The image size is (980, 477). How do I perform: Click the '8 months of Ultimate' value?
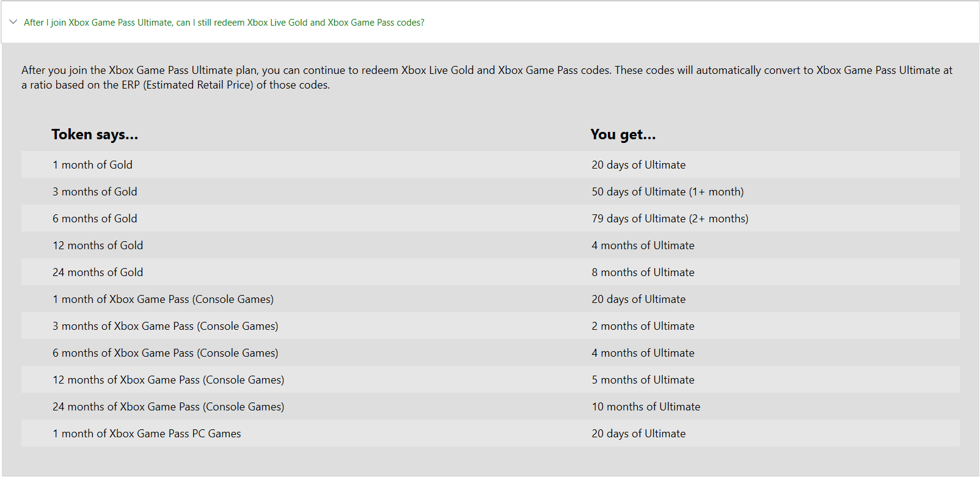click(643, 272)
